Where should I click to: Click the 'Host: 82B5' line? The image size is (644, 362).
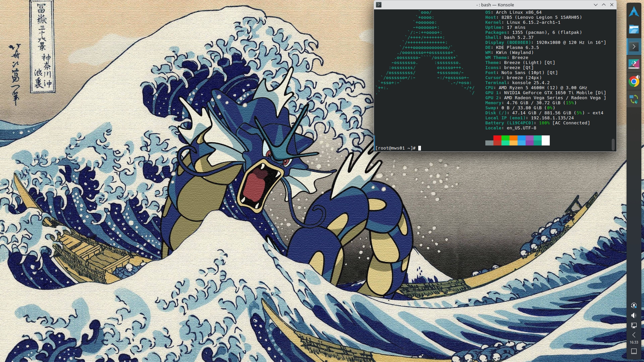pyautogui.click(x=533, y=17)
